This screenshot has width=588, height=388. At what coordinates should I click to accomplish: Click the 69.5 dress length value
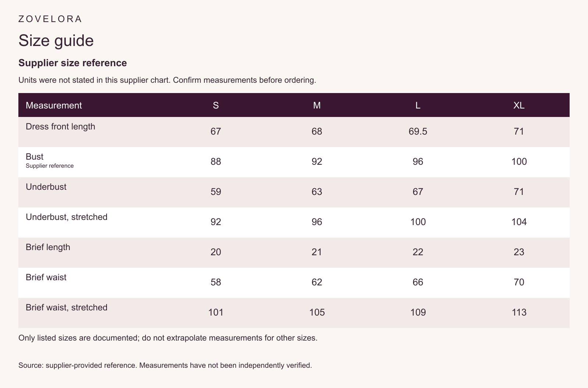[x=418, y=131]
